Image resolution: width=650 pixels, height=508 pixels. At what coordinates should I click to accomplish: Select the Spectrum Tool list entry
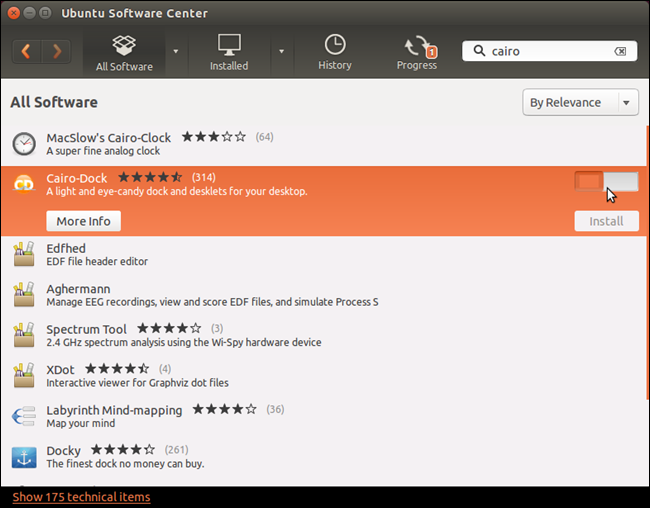pyautogui.click(x=325, y=335)
